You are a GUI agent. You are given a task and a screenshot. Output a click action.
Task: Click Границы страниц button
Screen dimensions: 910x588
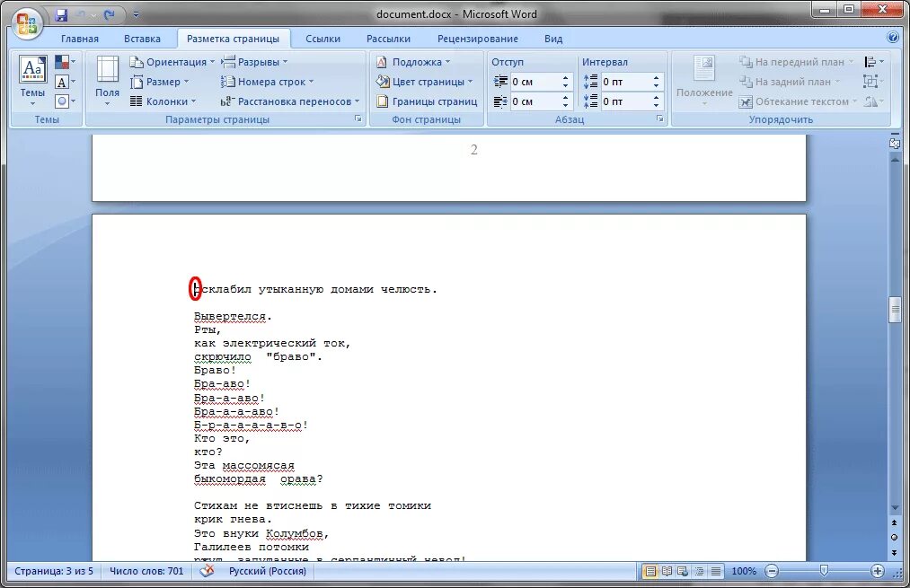[x=427, y=101]
